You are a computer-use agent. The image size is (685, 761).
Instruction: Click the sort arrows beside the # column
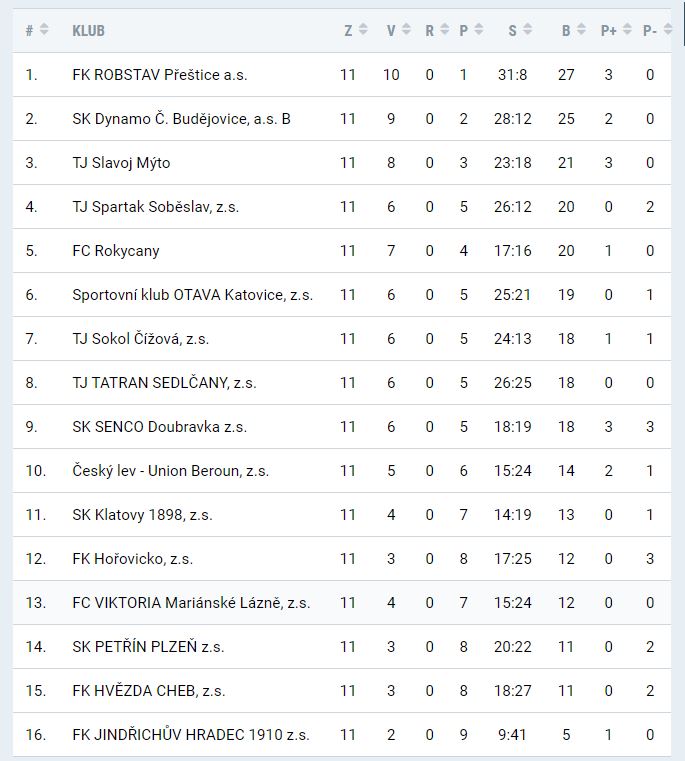(x=44, y=30)
